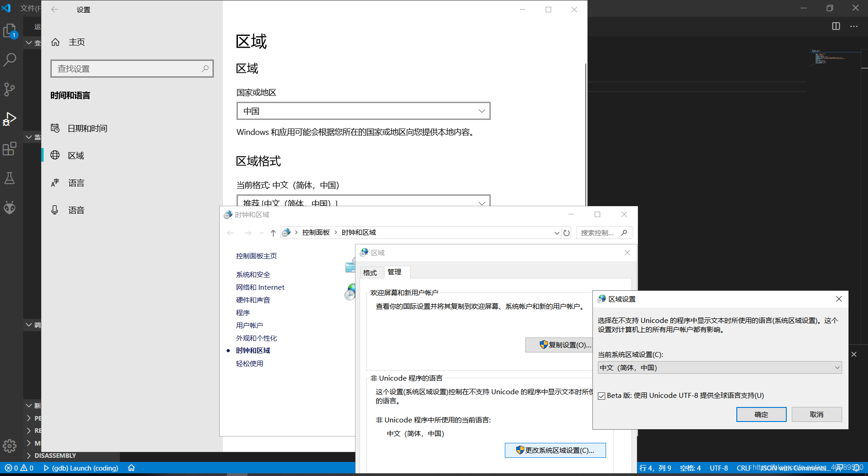
Task: Click 行 4, 列 9 cursor position
Action: (x=655, y=468)
